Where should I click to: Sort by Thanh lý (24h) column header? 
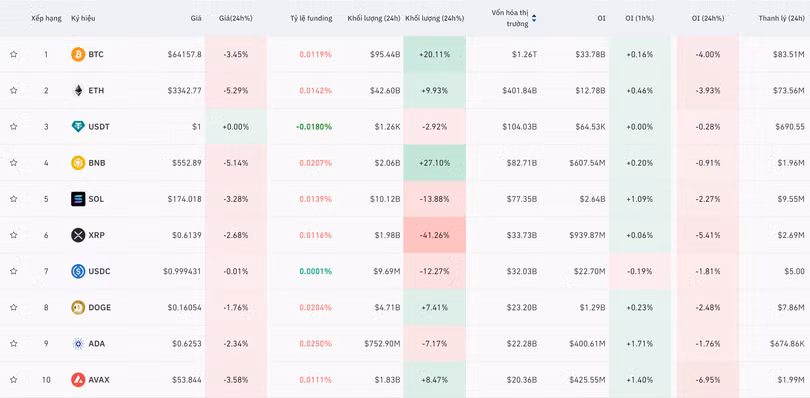click(x=781, y=18)
